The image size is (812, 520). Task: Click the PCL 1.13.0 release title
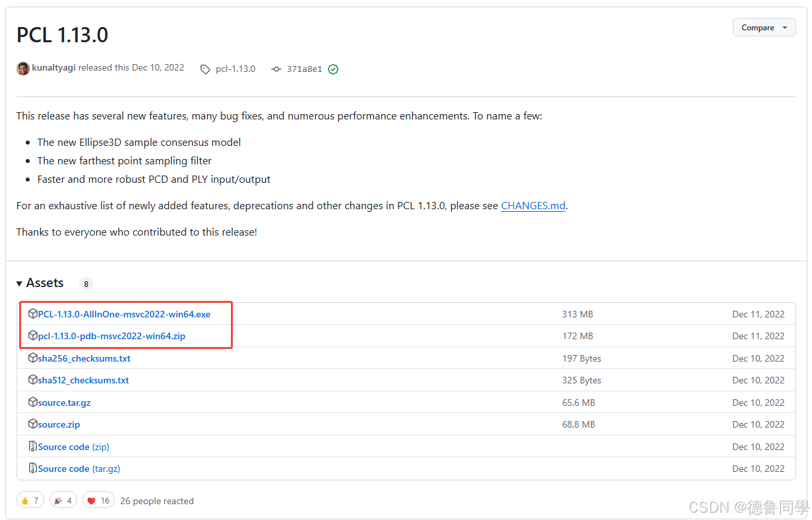62,34
